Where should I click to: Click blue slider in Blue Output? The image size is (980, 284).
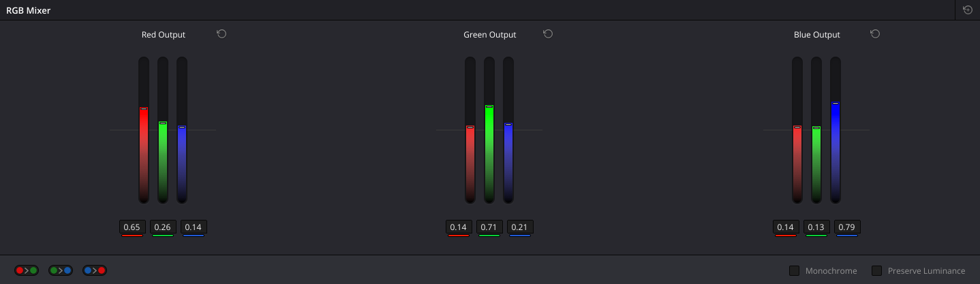point(836,130)
